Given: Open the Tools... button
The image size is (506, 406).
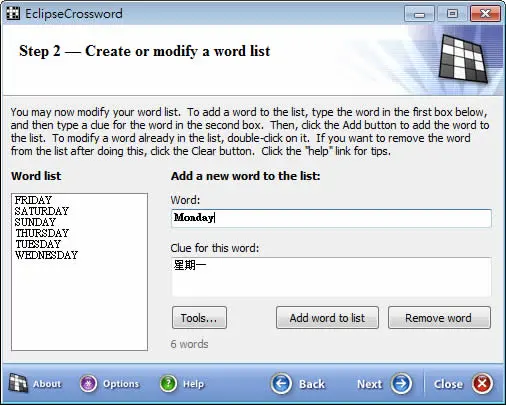Looking at the screenshot, I should [x=199, y=318].
